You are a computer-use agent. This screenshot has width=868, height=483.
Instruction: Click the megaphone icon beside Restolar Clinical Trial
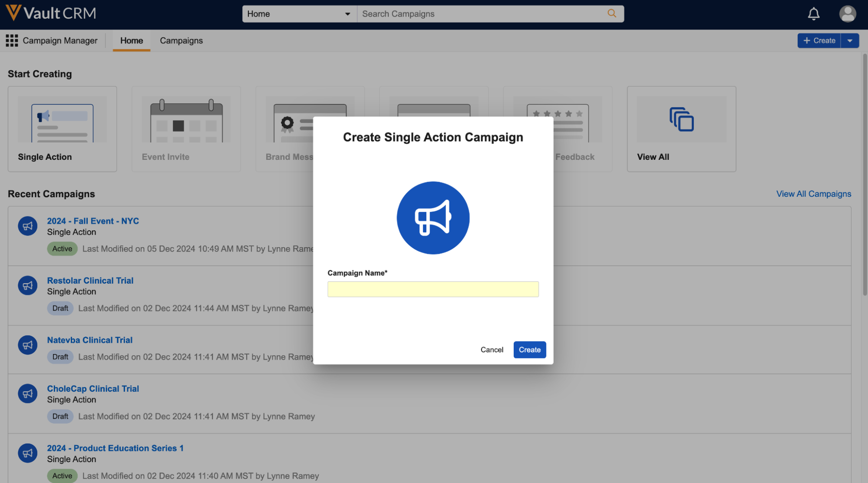[27, 286]
